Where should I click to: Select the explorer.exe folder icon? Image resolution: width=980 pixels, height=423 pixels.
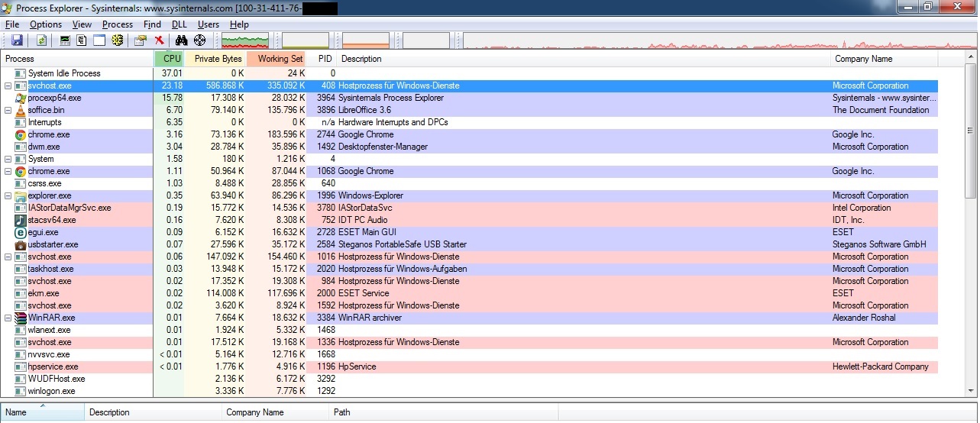coord(21,195)
